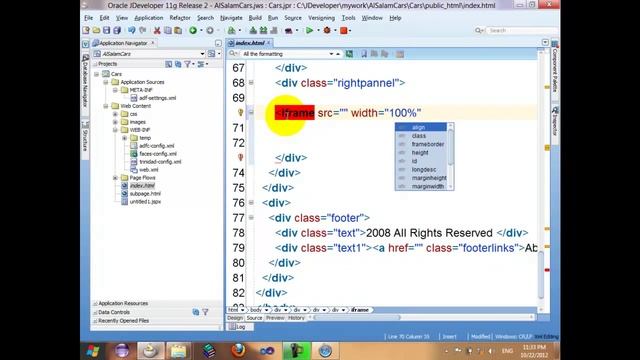640x360 pixels.
Task: Click the Data Controls refresh icon
Action: [x=196, y=312]
